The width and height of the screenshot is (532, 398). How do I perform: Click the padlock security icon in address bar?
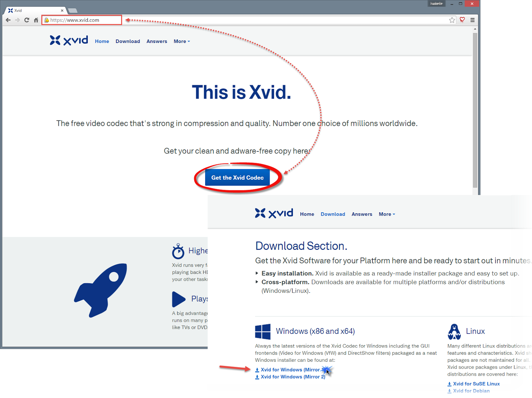click(47, 20)
